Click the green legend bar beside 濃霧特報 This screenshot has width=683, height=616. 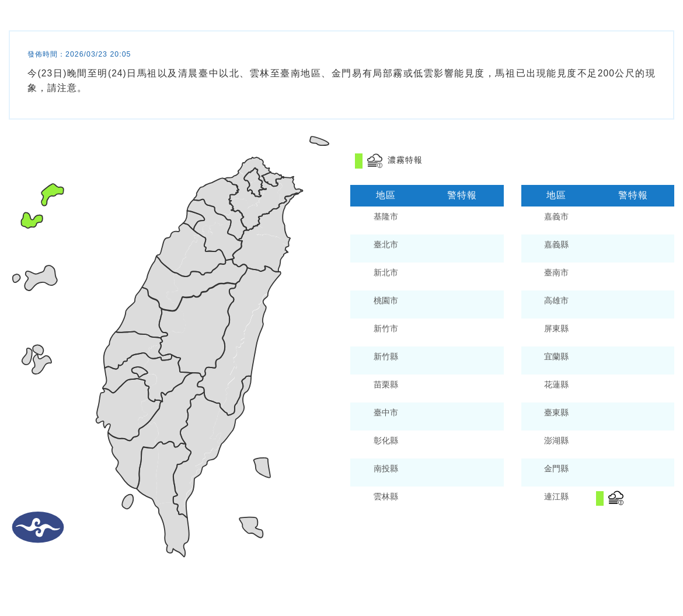click(358, 160)
